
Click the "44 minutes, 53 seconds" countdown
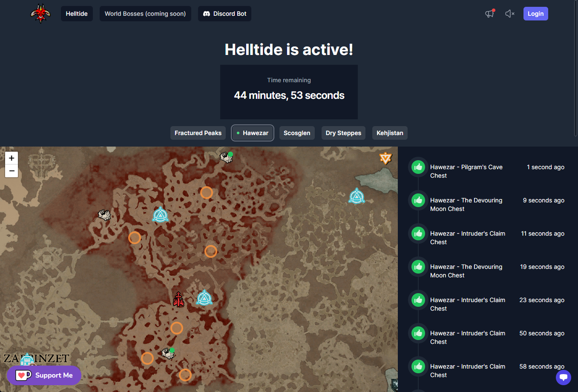289,95
